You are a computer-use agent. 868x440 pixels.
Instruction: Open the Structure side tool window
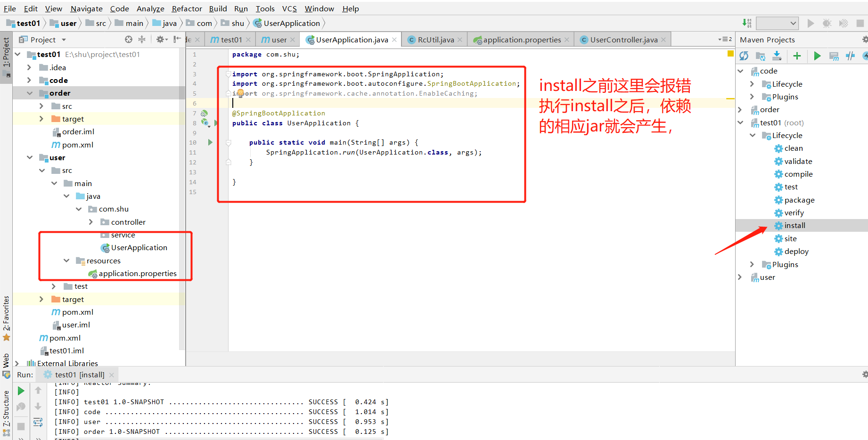coord(6,413)
